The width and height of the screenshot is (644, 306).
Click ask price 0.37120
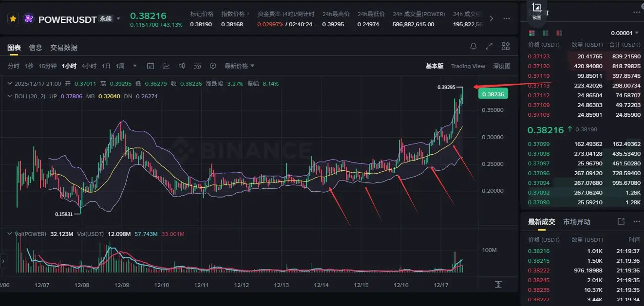tap(539, 66)
